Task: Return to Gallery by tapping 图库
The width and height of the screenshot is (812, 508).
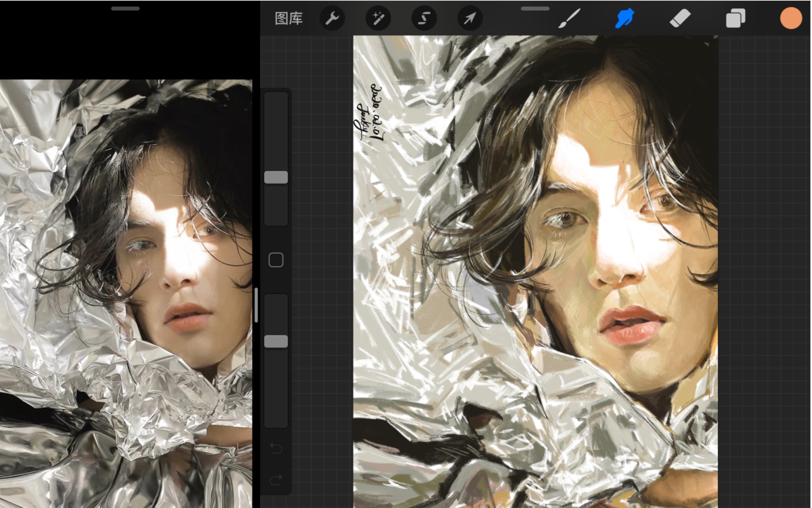Action: 289,18
